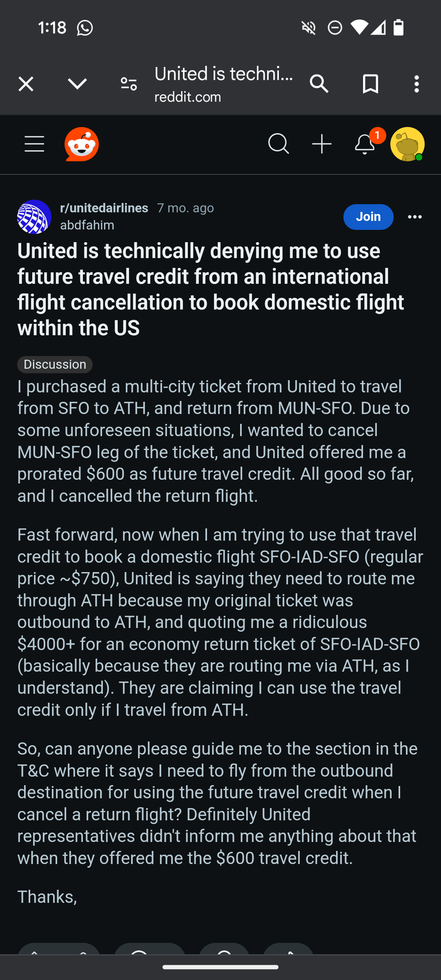Open author abdfahim's profile
441x980 pixels.
click(x=87, y=225)
